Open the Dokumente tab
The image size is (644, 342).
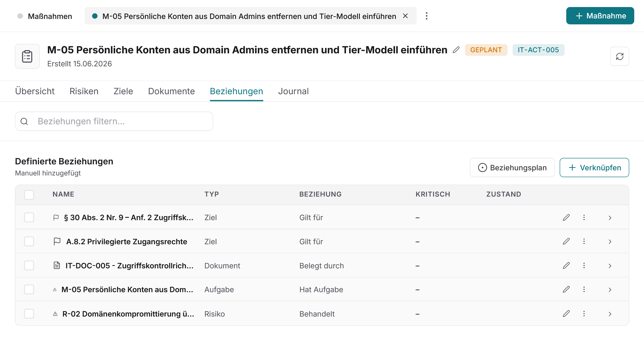point(171,91)
